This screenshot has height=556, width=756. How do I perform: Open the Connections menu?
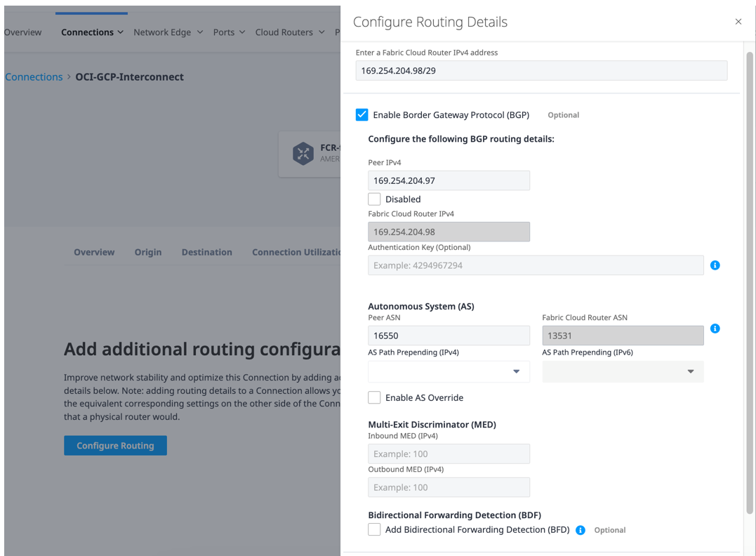tap(92, 32)
